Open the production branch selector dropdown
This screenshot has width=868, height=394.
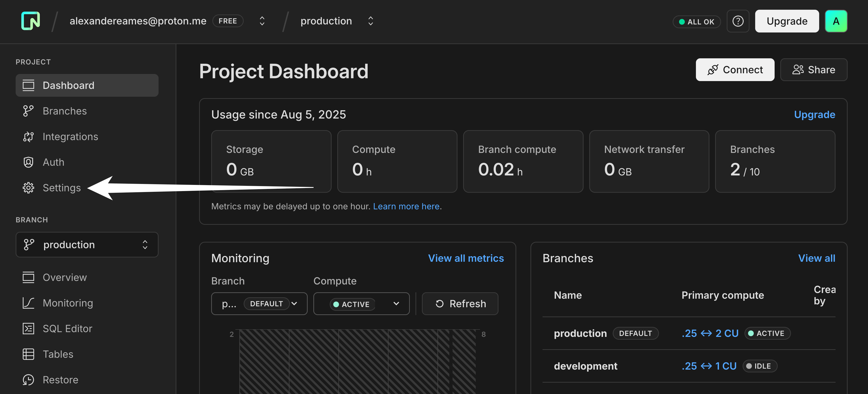click(x=87, y=245)
